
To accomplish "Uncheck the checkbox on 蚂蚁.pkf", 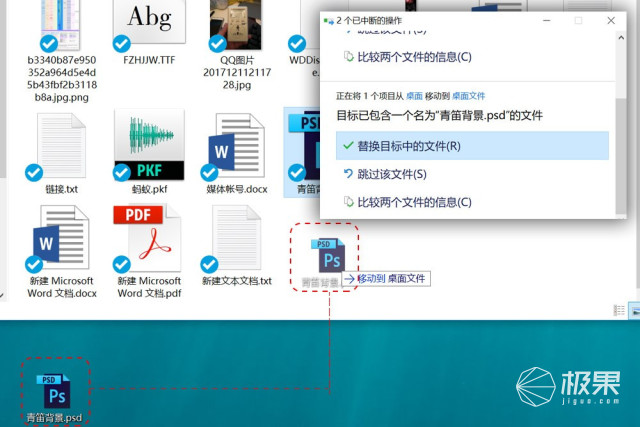I will click(x=122, y=173).
